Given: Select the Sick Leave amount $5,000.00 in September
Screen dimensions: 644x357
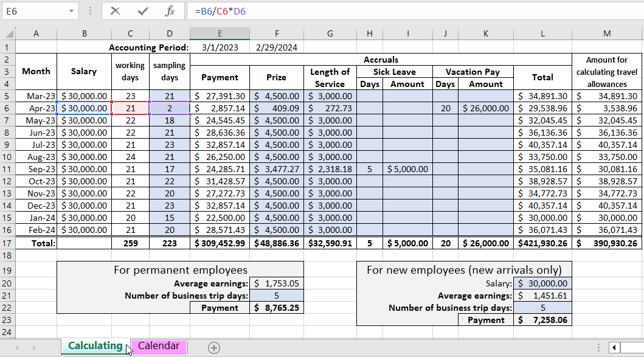Looking at the screenshot, I should pos(407,169).
